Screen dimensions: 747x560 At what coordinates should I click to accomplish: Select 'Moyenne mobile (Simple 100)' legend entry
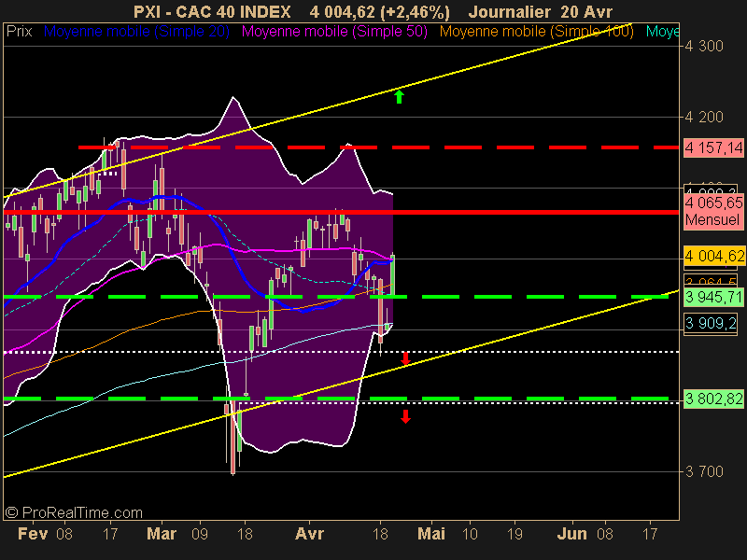coord(536,32)
